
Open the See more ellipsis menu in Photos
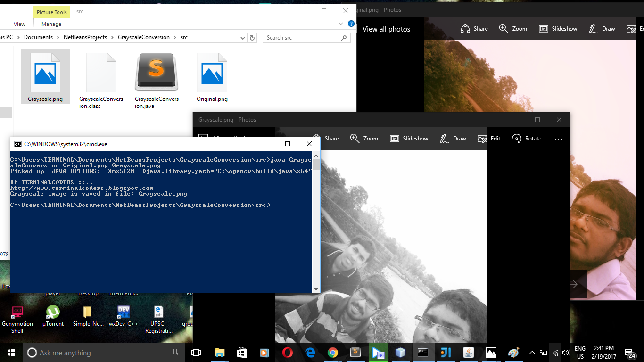tap(559, 138)
